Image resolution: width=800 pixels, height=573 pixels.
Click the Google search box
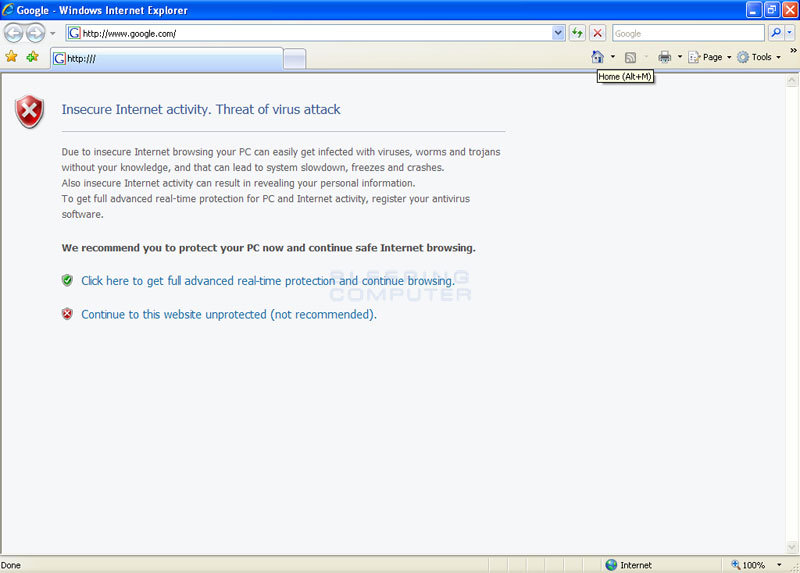click(x=688, y=33)
